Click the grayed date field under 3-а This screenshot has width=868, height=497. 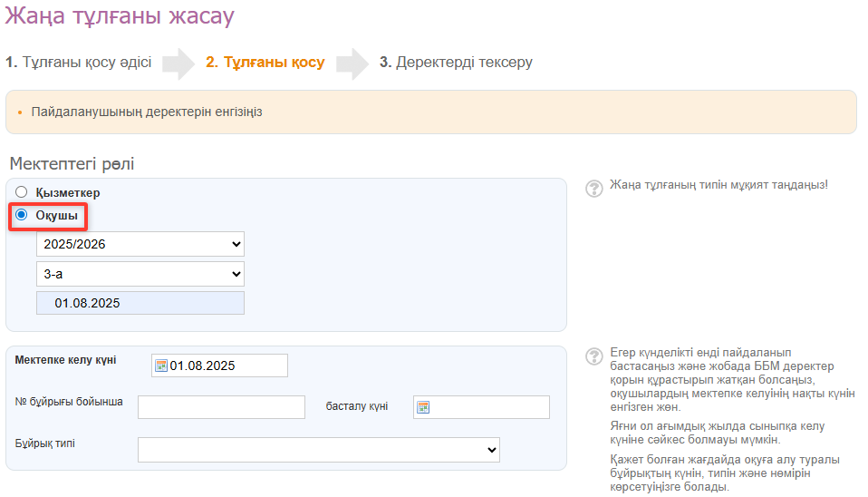(140, 303)
